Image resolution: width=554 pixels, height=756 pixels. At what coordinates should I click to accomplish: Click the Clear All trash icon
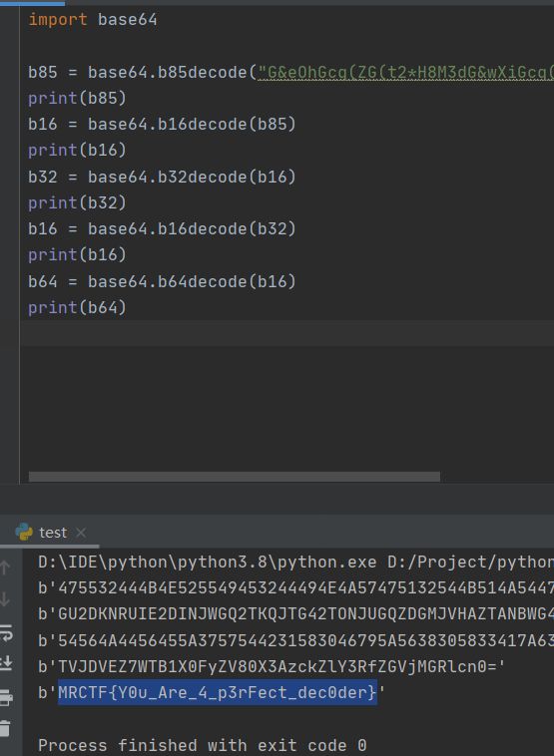(5, 728)
